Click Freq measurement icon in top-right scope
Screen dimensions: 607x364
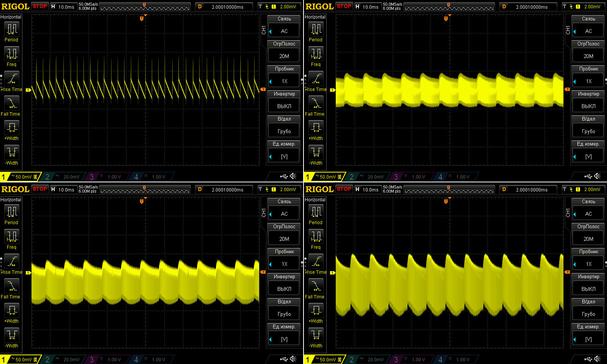[316, 54]
